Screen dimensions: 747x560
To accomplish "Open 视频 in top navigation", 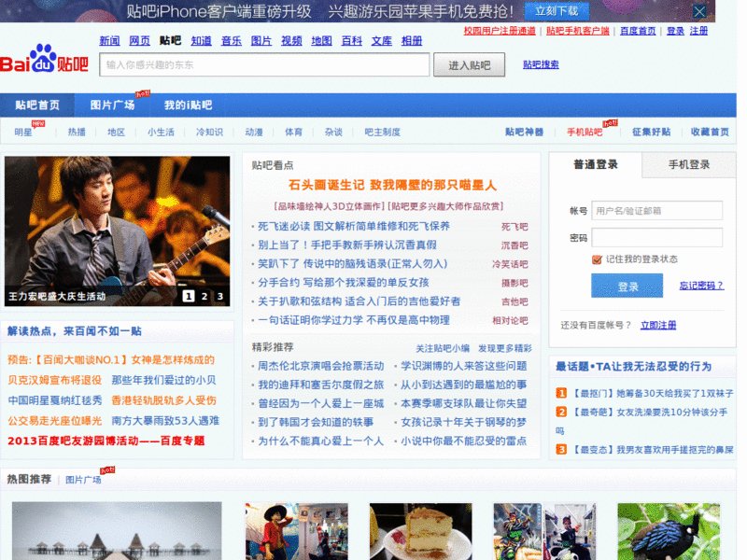I will (x=291, y=41).
